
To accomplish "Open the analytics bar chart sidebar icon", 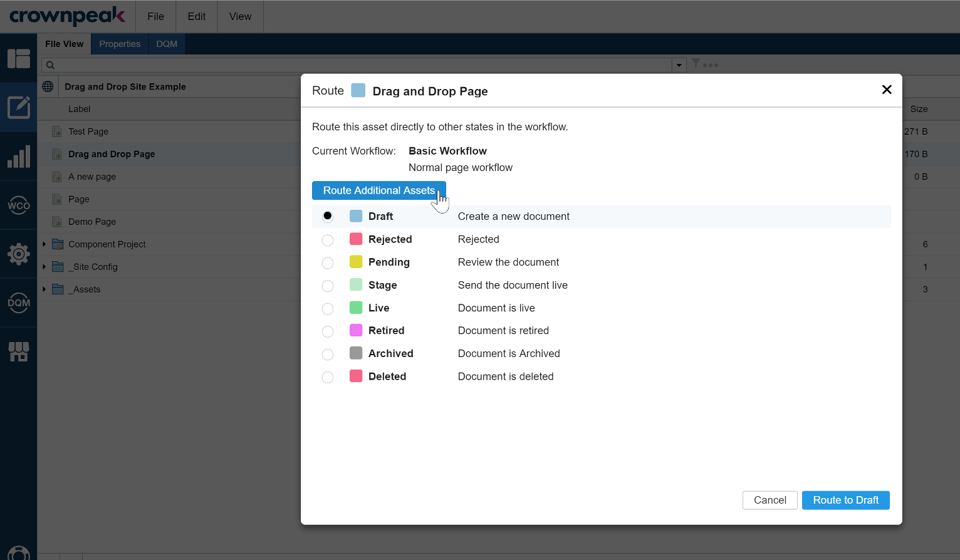I will (19, 157).
